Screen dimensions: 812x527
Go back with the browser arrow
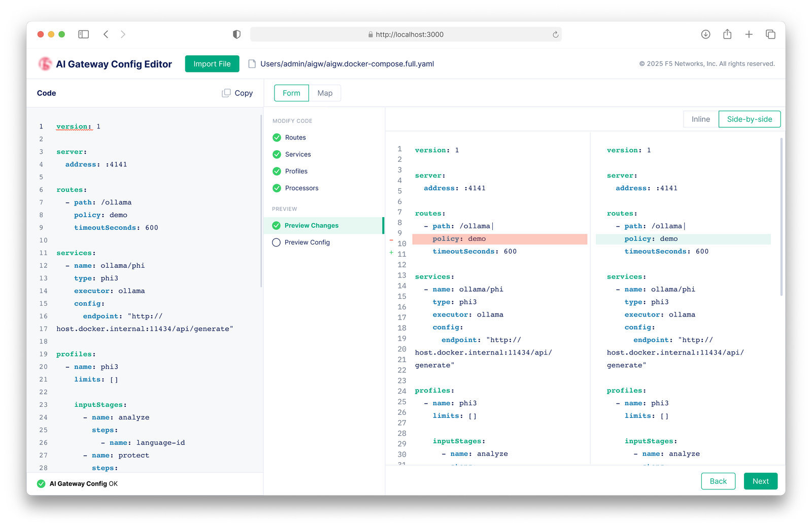tap(106, 34)
